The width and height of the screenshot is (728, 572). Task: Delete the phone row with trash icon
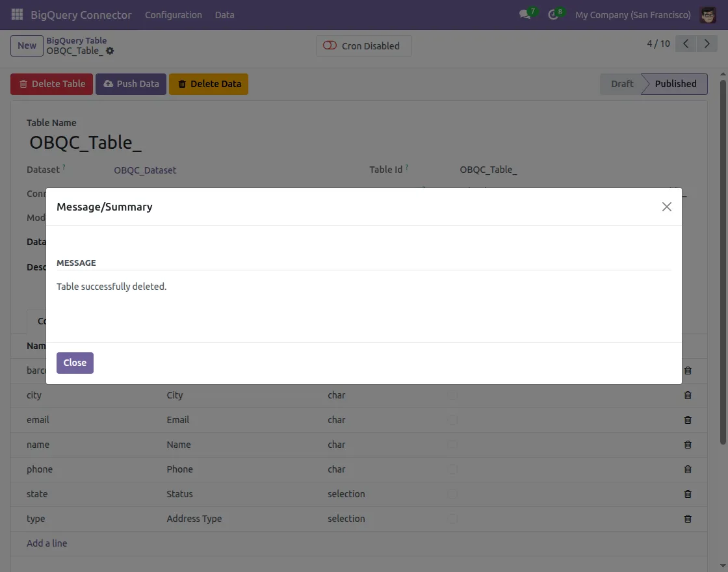(688, 469)
